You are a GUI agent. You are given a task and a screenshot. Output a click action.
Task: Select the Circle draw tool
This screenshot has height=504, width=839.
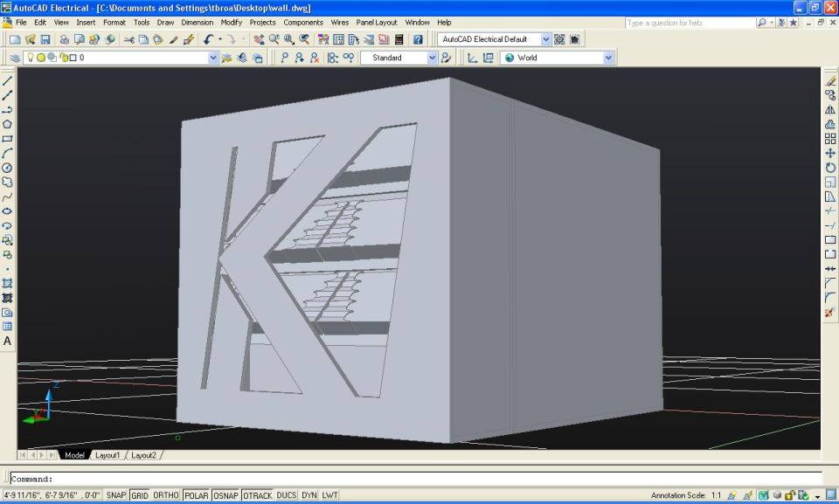8,168
